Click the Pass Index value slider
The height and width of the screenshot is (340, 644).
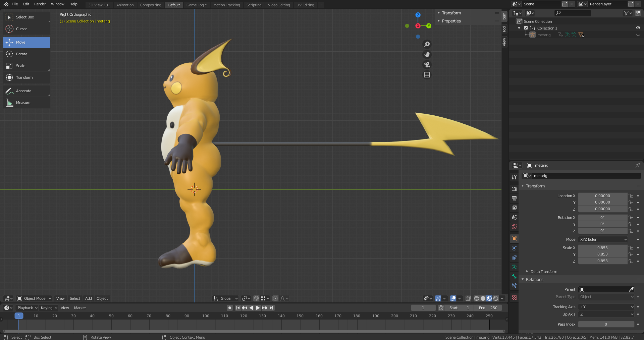[x=606, y=324]
